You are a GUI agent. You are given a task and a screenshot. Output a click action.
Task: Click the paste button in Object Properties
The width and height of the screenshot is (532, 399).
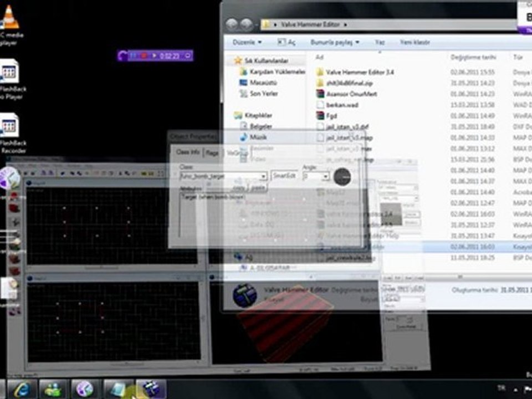pyautogui.click(x=258, y=188)
